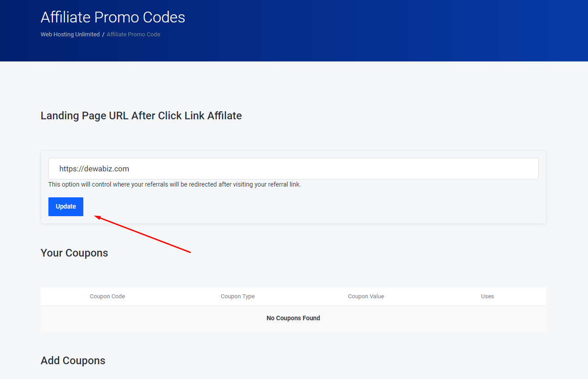Select the Coupon Value column header
Image resolution: width=588 pixels, height=379 pixels.
point(366,296)
